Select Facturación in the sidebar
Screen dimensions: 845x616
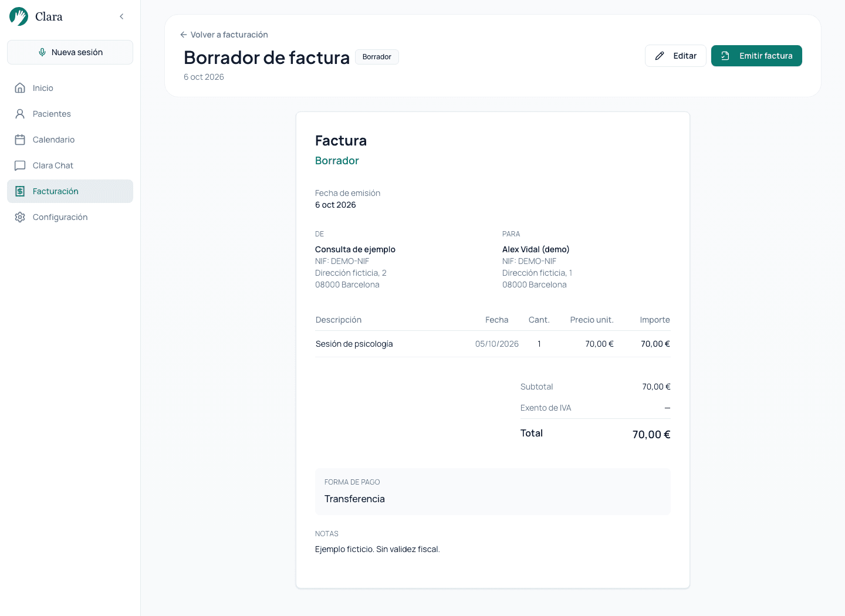tap(70, 191)
